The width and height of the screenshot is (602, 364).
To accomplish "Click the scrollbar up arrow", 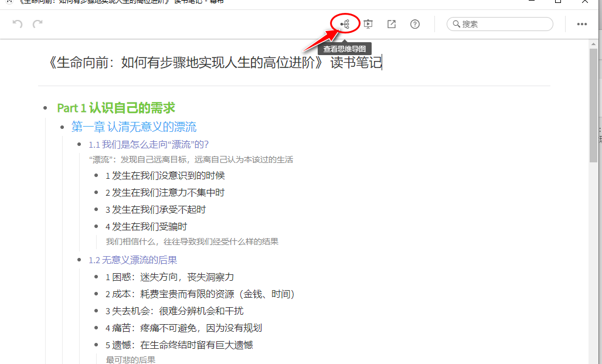I will tap(594, 44).
